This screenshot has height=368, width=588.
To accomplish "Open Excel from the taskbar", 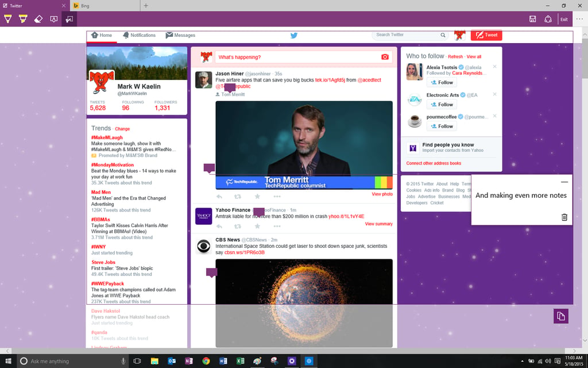I will pyautogui.click(x=241, y=361).
